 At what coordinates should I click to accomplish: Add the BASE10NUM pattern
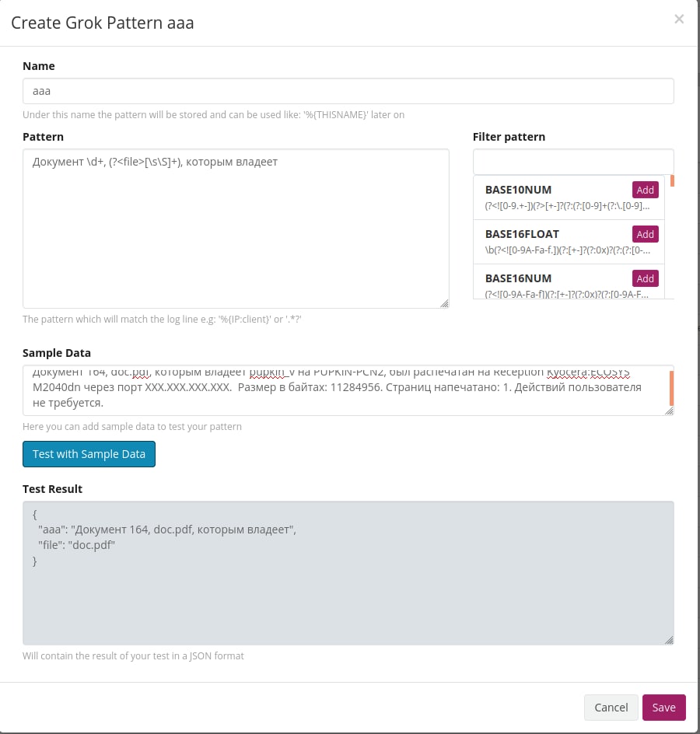pos(645,190)
